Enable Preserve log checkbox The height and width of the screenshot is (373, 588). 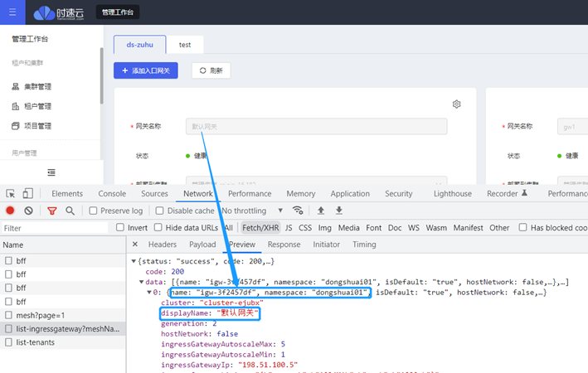click(93, 211)
